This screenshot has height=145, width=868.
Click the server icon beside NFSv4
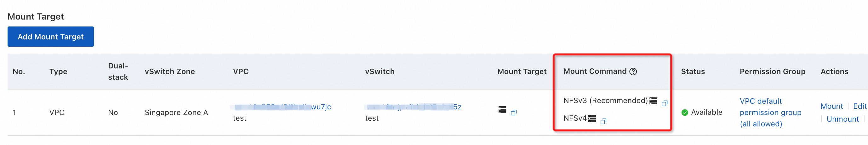[x=592, y=118]
